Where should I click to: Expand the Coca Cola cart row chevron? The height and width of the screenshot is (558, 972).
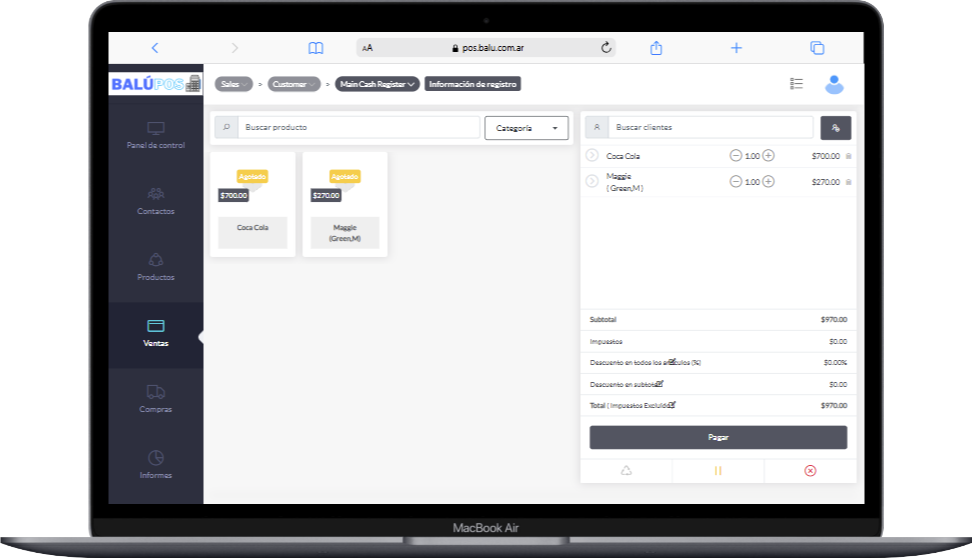[x=591, y=156]
